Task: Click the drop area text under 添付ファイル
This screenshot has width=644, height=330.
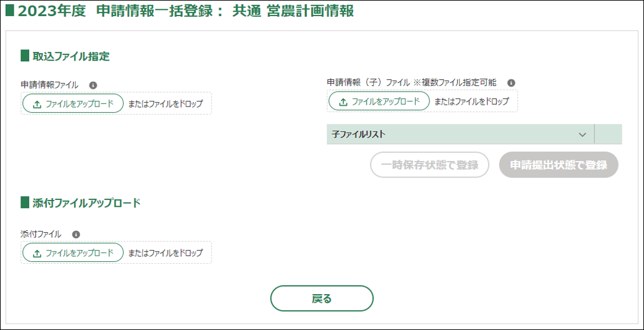Action: (x=165, y=253)
